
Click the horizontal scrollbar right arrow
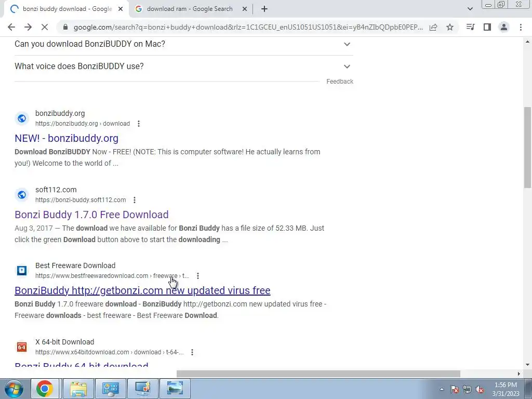(x=518, y=374)
